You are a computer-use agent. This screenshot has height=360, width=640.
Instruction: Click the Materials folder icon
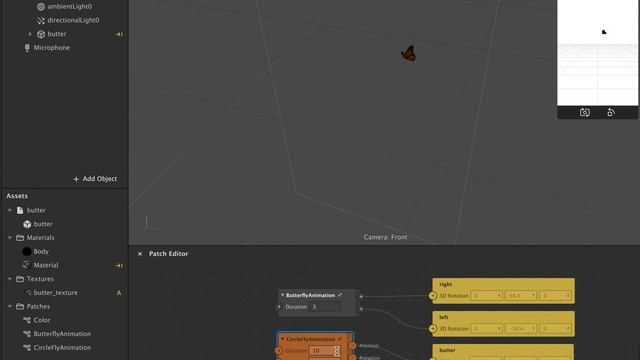[x=20, y=238]
